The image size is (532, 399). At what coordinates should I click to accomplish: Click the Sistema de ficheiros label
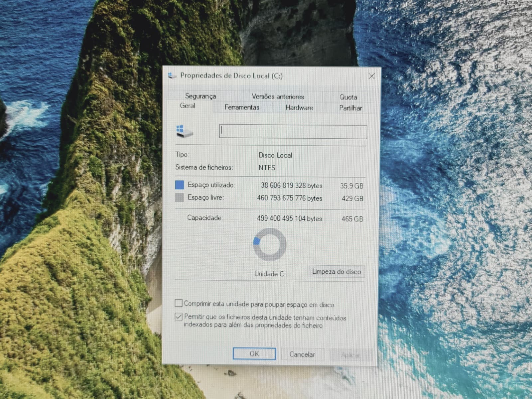204,167
